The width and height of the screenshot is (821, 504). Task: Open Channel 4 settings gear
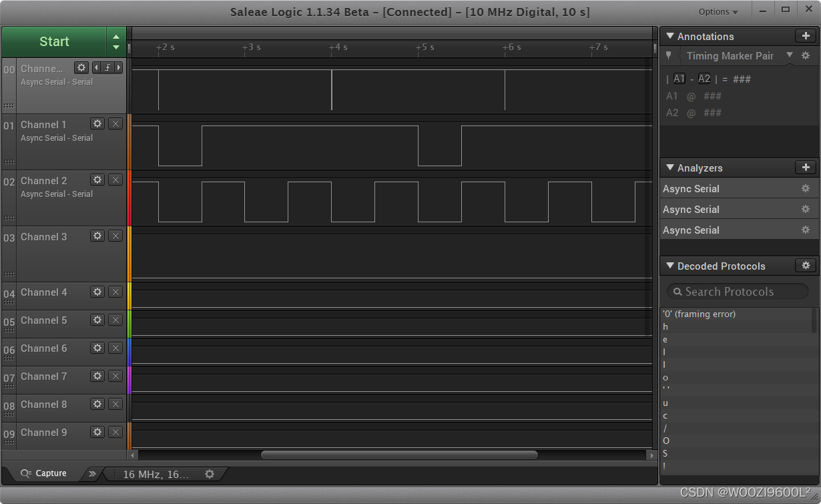[97, 292]
